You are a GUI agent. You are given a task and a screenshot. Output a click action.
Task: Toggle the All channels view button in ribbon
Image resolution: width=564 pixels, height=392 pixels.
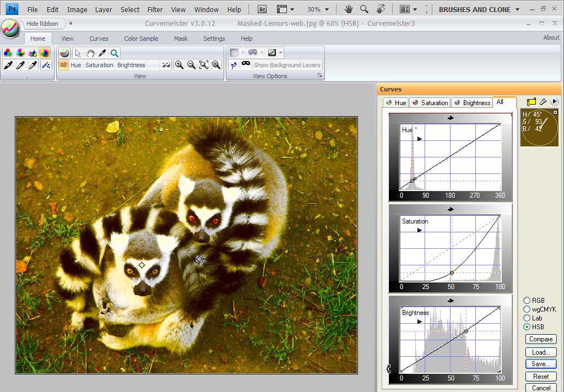click(64, 65)
